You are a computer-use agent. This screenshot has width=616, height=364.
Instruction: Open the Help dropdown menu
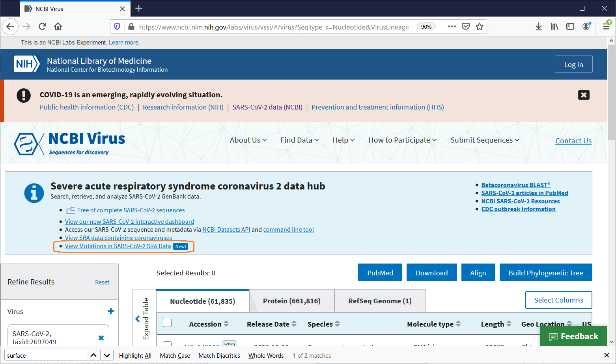pyautogui.click(x=343, y=140)
